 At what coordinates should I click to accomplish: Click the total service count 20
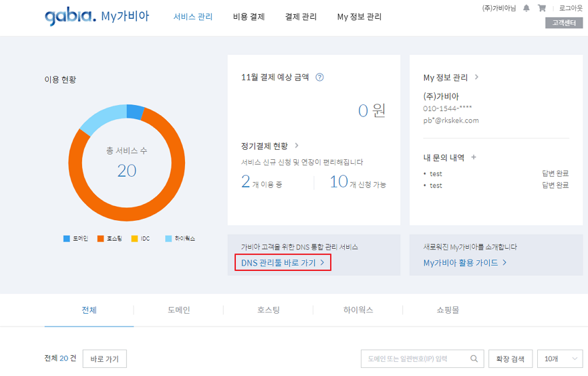[x=127, y=171]
